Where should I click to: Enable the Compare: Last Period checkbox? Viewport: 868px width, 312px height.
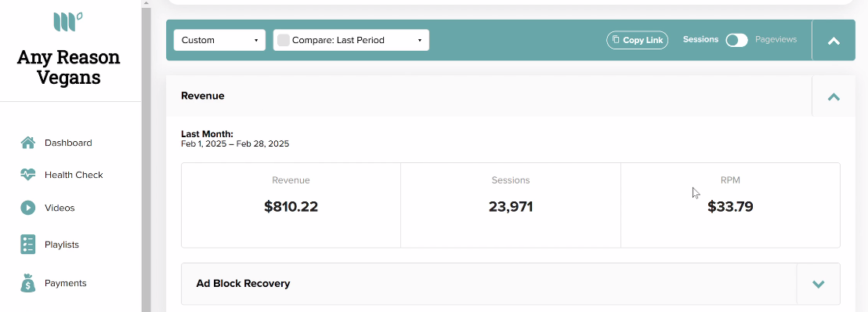[x=284, y=40]
